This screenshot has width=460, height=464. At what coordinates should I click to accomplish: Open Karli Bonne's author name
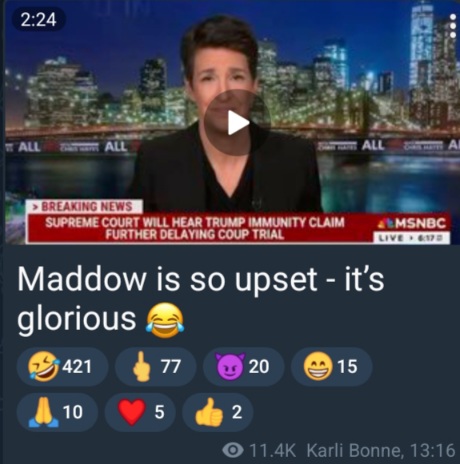point(355,450)
